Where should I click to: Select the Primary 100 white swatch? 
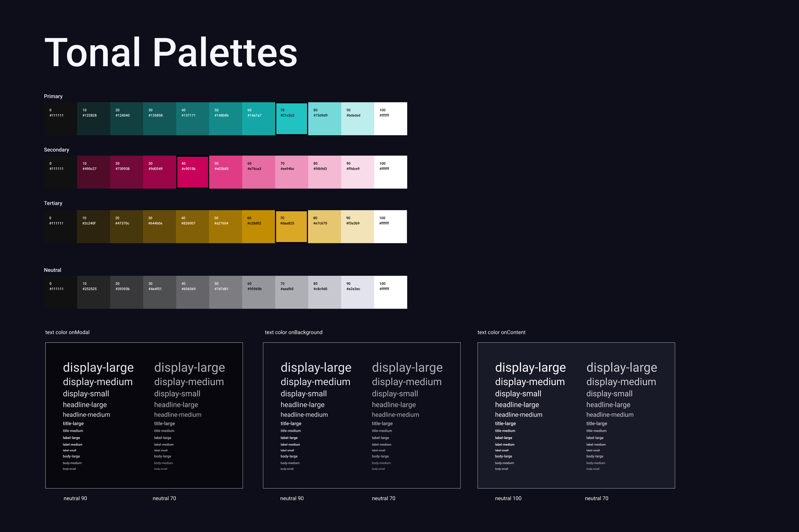pyautogui.click(x=390, y=119)
